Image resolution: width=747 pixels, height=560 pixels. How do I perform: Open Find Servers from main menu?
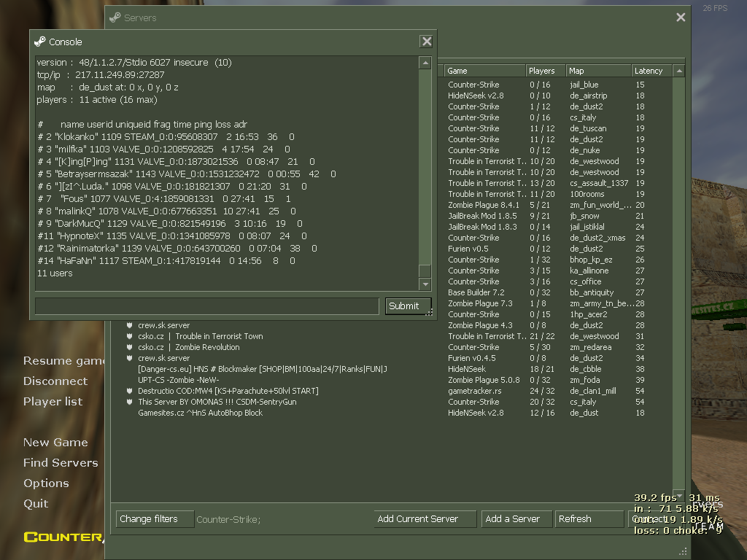tap(60, 462)
